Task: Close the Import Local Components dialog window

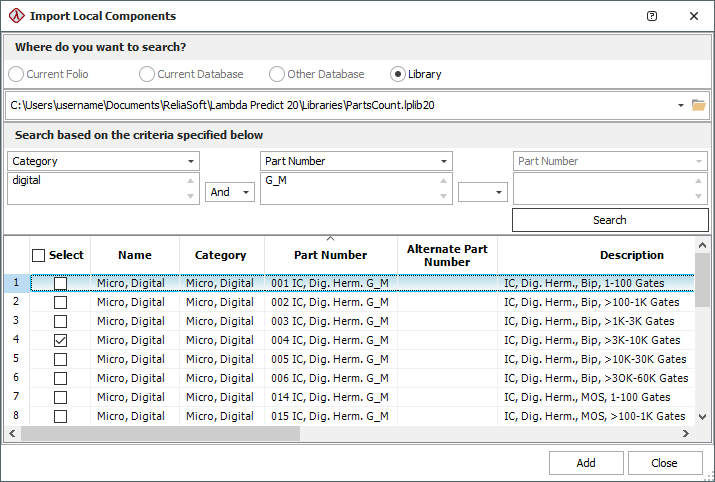Action: (693, 16)
